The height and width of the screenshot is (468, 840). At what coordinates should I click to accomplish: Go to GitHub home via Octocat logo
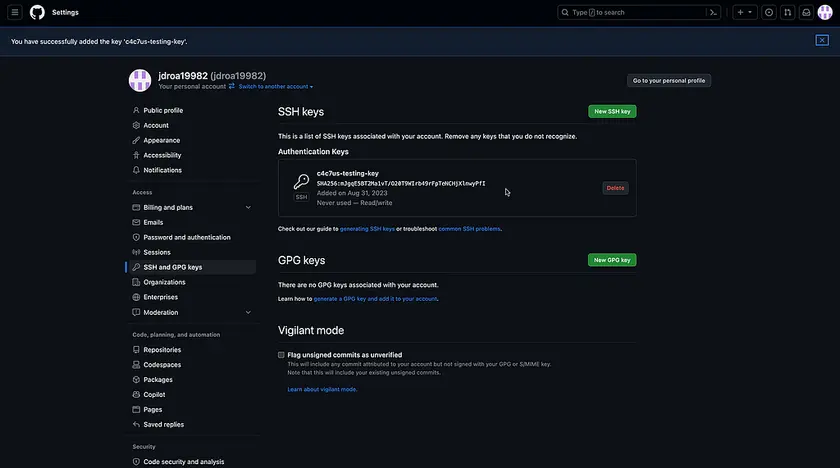coord(37,12)
